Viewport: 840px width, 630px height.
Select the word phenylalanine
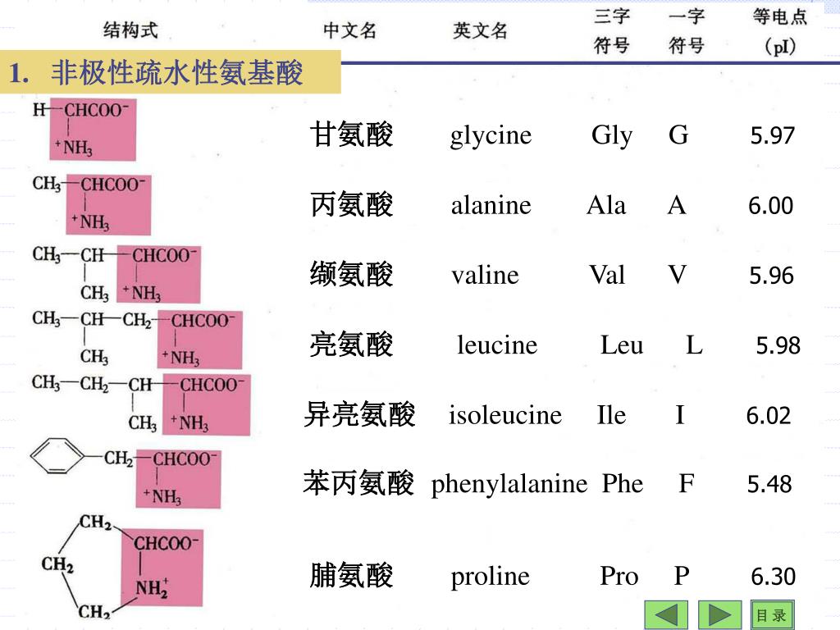[509, 485]
